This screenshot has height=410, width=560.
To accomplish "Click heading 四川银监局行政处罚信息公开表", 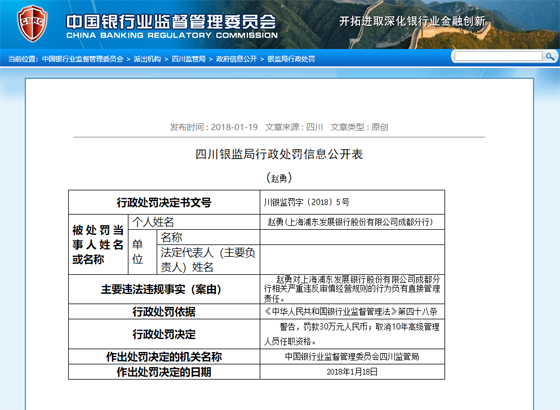I will click(279, 154).
